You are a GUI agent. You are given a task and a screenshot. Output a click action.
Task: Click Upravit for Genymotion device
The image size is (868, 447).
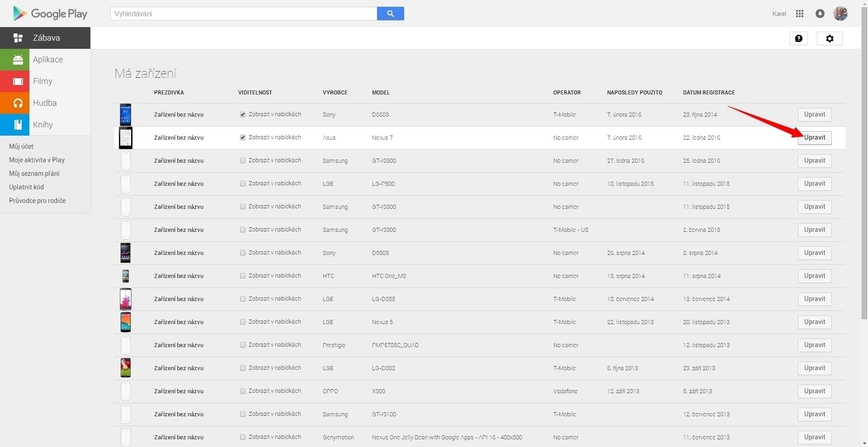coord(815,438)
